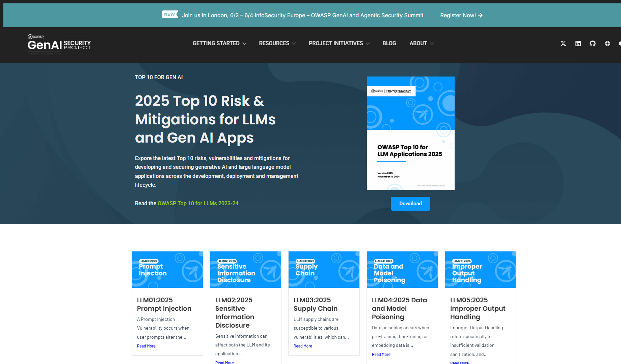Image resolution: width=621 pixels, height=364 pixels.
Task: Click the LLM02:2025 Sensitive Information Disclosure heading
Action: 235,313
